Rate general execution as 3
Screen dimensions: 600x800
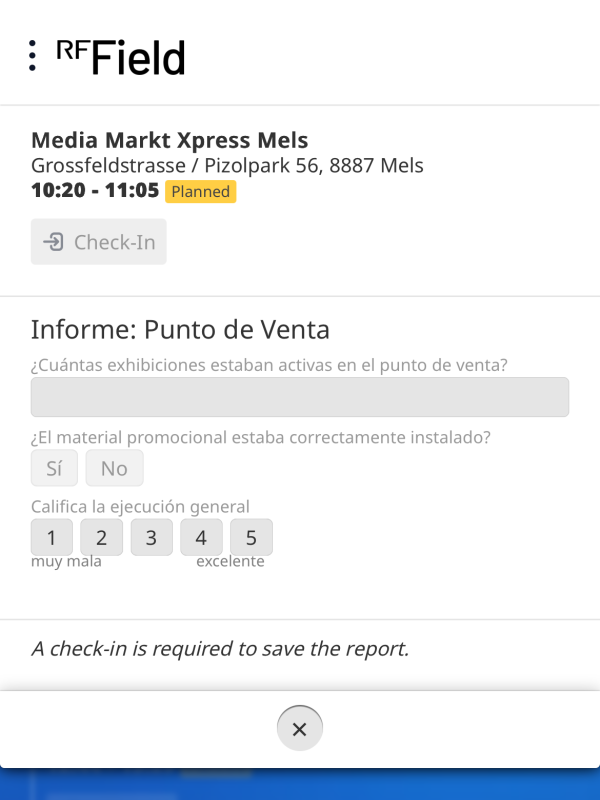click(x=151, y=538)
